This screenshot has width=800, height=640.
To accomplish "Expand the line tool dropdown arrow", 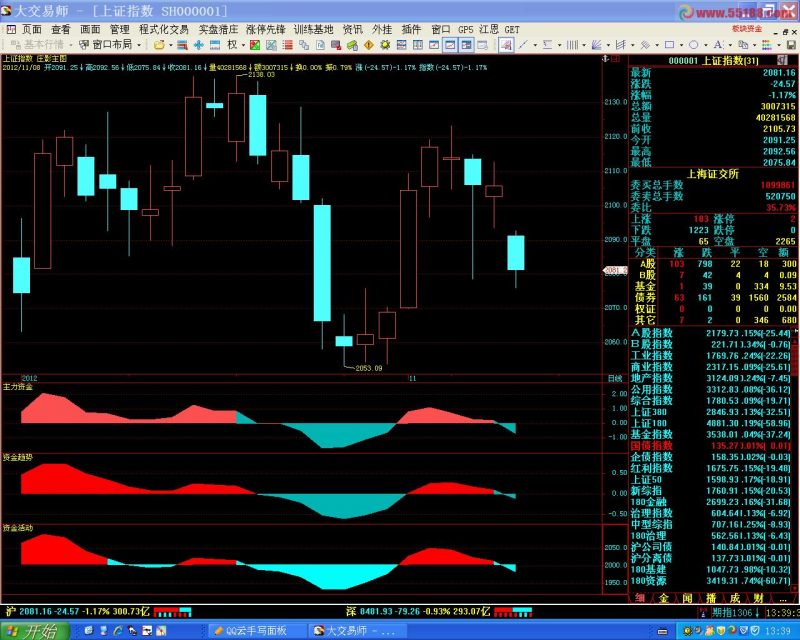I will pos(535,45).
